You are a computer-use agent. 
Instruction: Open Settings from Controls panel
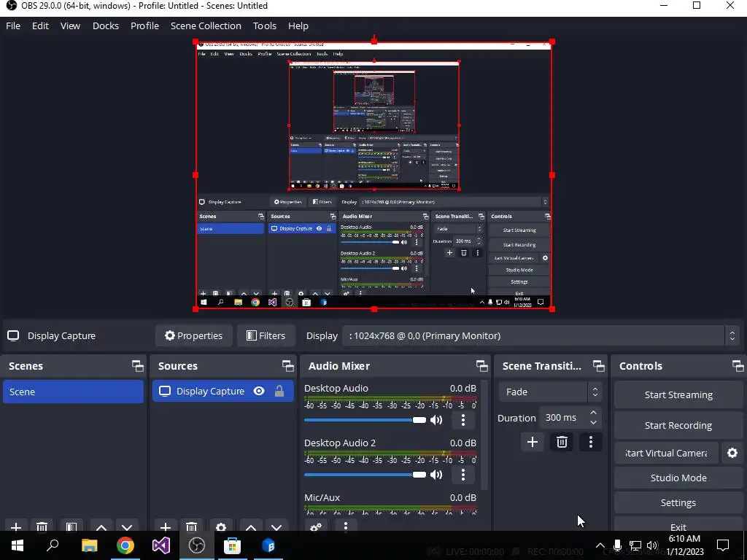(678, 502)
